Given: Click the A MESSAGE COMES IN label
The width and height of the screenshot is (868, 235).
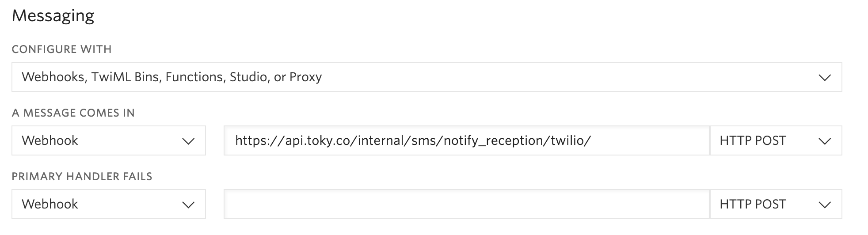Looking at the screenshot, I should 73,113.
